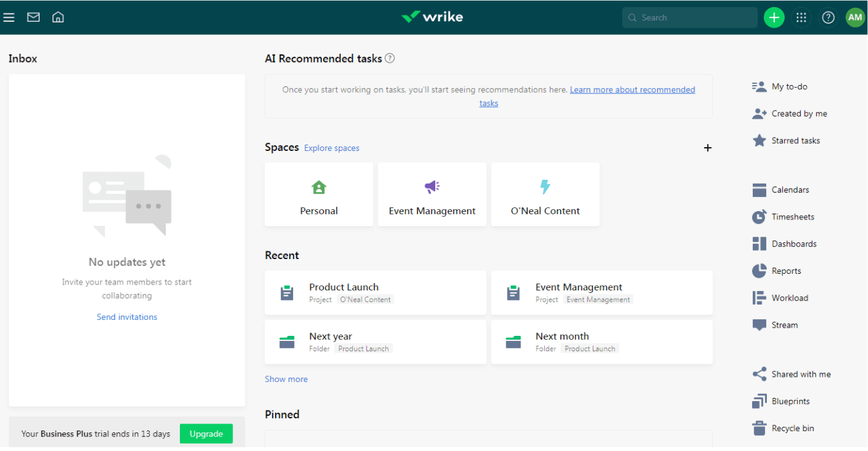Go to the home icon
868x451 pixels.
click(58, 17)
